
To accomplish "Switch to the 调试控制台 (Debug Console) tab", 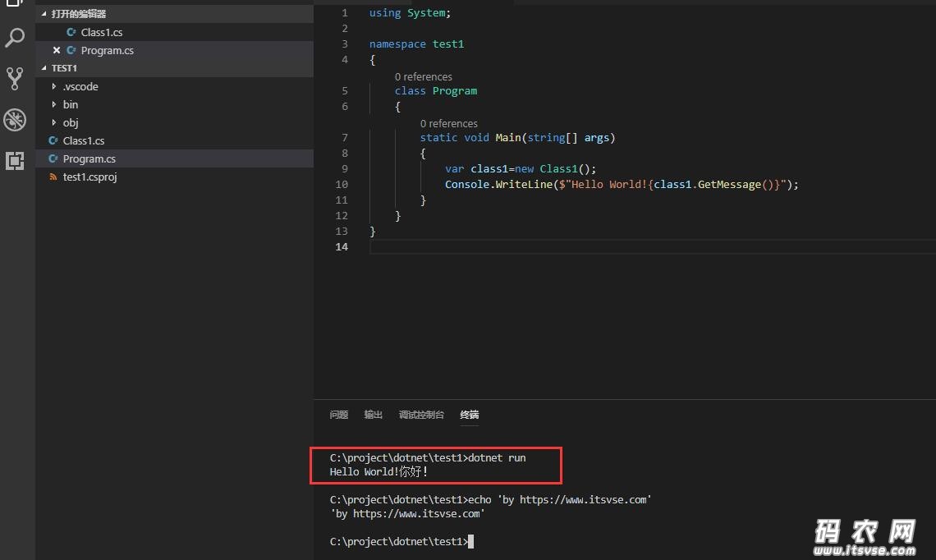I will pos(421,415).
